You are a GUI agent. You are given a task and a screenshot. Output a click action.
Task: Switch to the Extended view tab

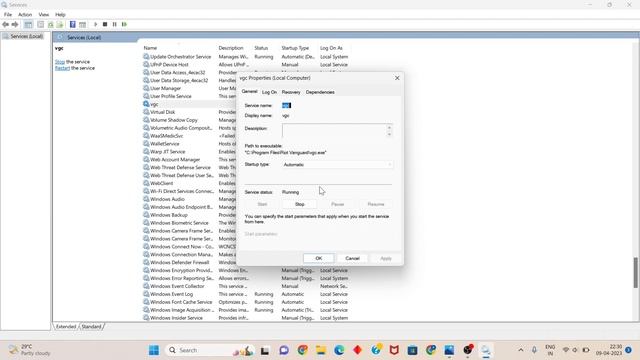66,327
